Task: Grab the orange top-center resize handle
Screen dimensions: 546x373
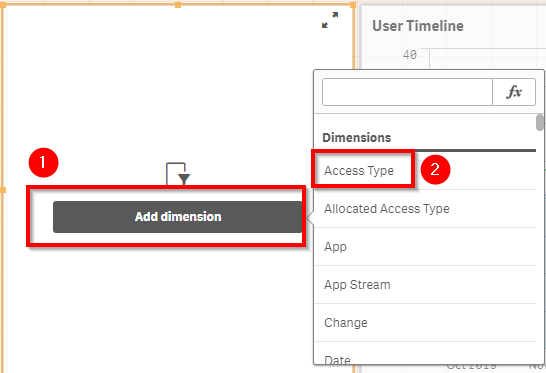Action: [178, 5]
